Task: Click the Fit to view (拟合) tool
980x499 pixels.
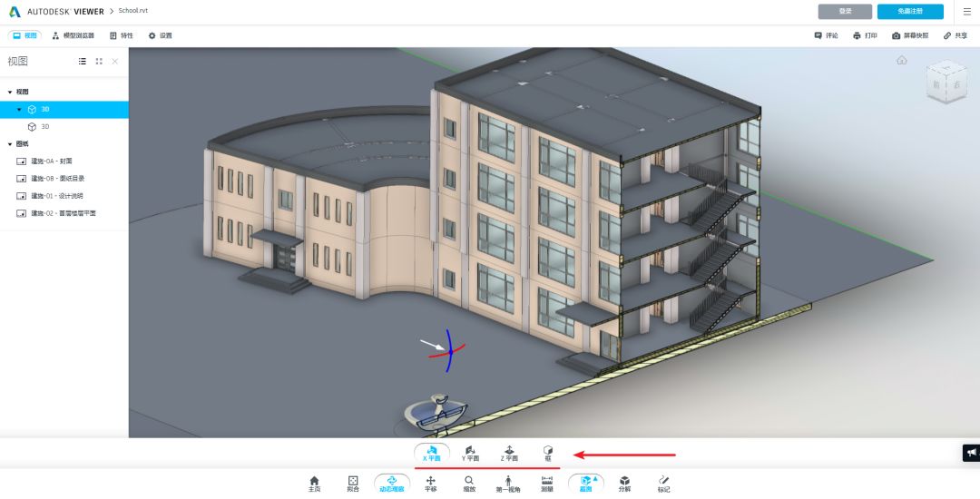Action: coord(353,484)
